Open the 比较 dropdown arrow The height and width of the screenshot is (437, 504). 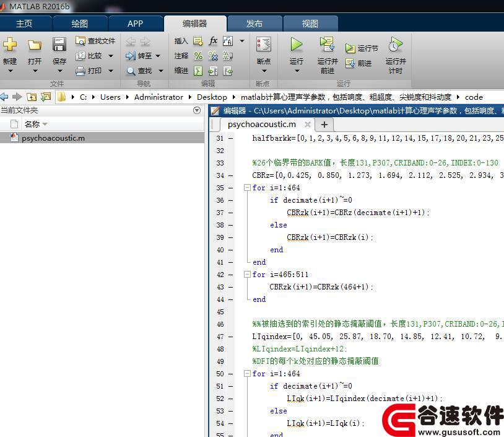click(111, 56)
